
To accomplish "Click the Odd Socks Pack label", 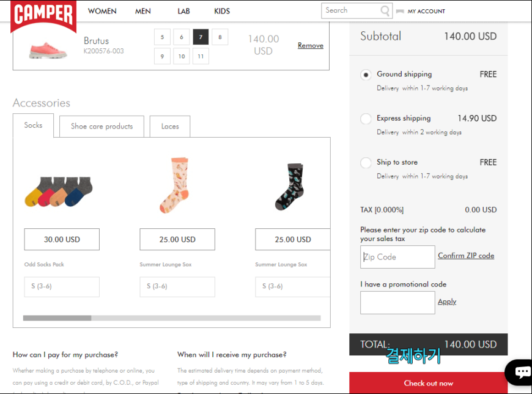I will click(44, 264).
